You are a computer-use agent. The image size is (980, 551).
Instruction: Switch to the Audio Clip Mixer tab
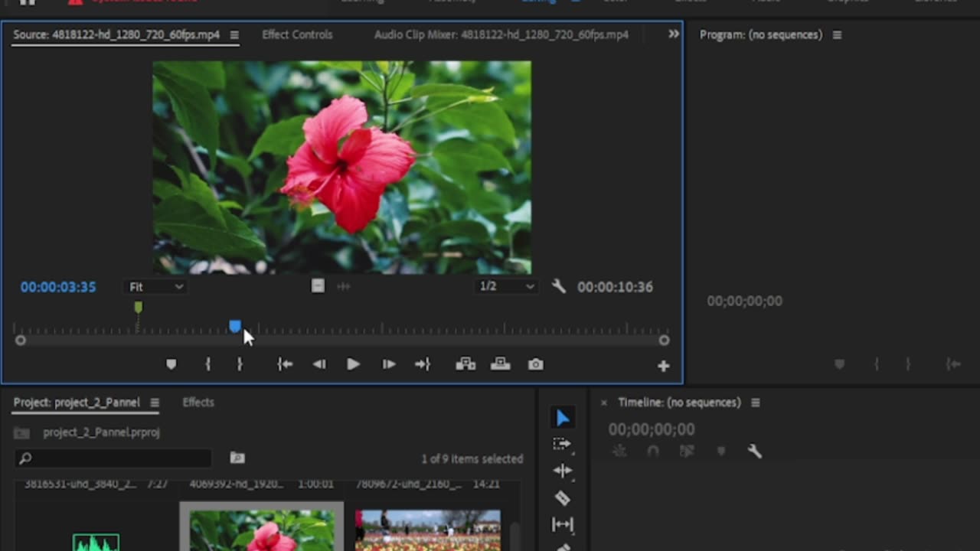[x=501, y=34]
